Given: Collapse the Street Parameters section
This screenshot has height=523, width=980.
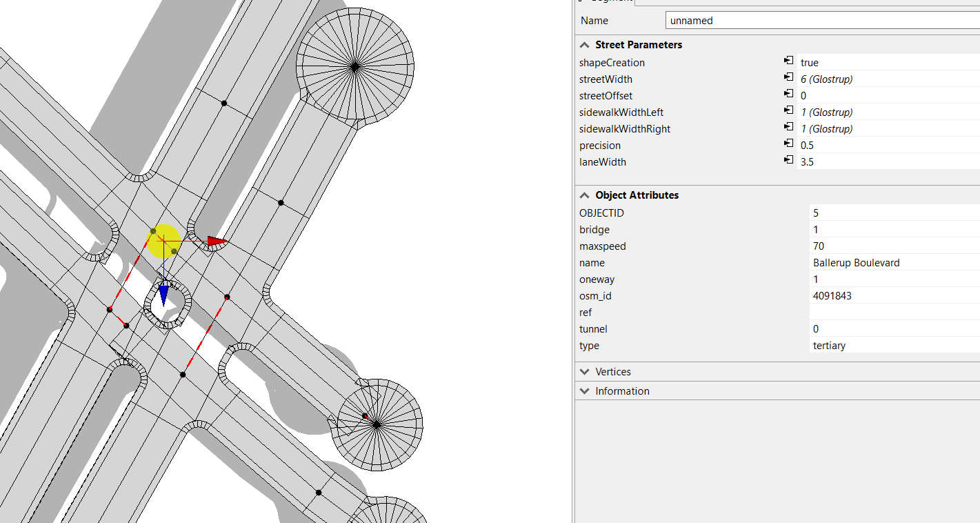Looking at the screenshot, I should tap(585, 45).
